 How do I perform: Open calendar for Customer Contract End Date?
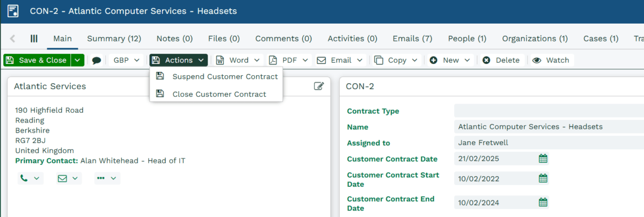point(543,202)
